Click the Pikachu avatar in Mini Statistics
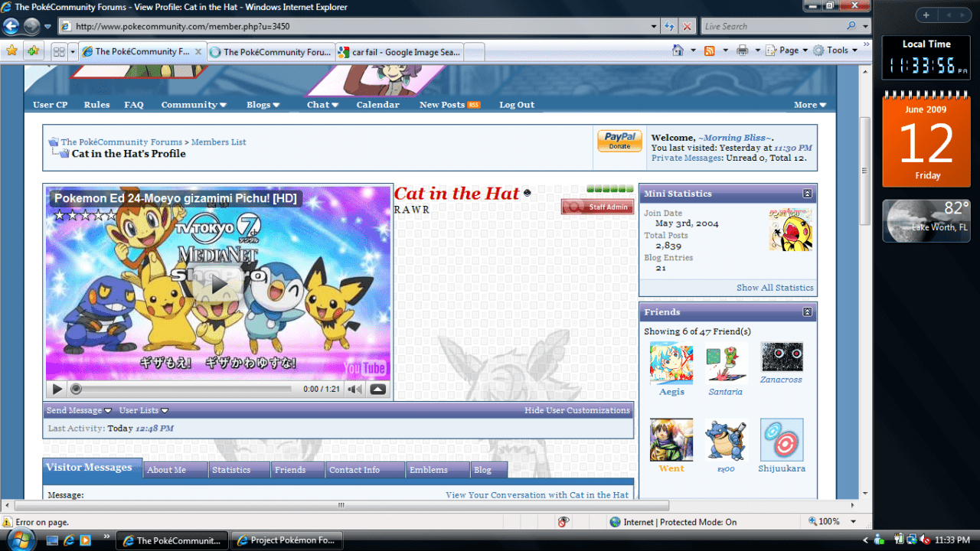 pos(791,229)
